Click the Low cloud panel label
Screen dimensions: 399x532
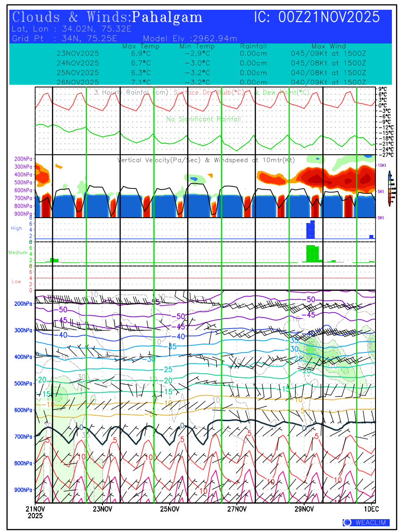click(x=16, y=282)
